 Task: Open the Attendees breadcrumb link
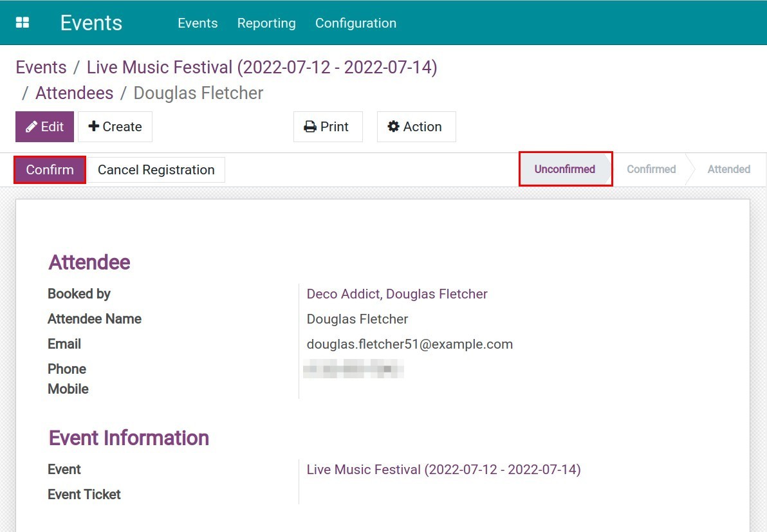tap(74, 93)
